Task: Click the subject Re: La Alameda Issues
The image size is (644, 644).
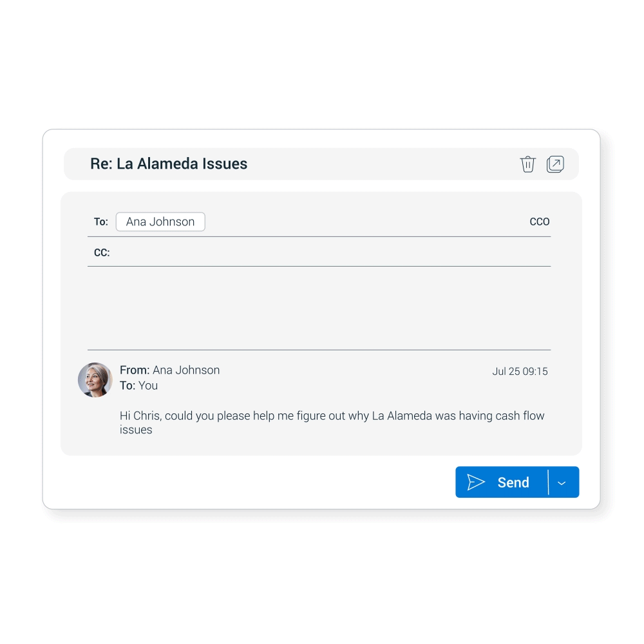Action: 169,164
